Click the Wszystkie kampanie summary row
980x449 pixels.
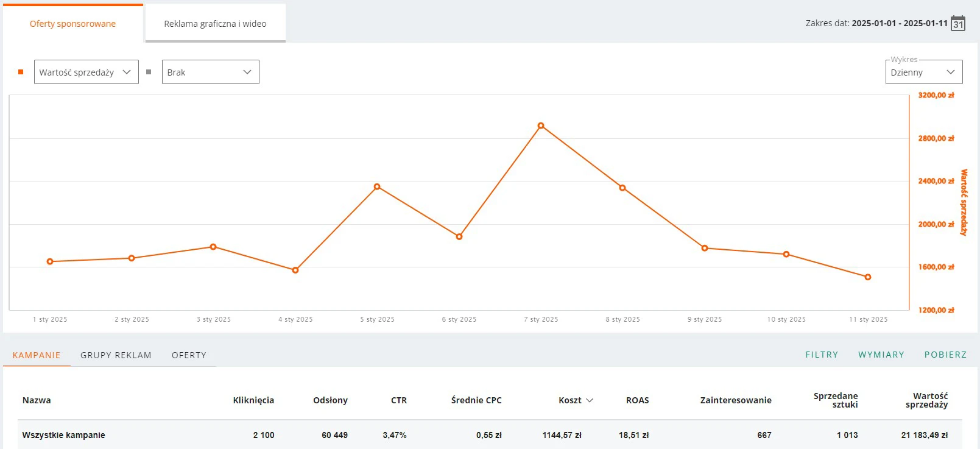(64, 435)
